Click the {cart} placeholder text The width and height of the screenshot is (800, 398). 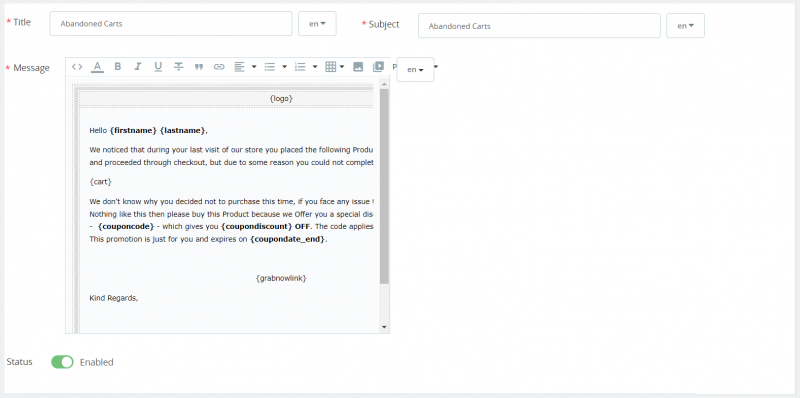pos(101,182)
